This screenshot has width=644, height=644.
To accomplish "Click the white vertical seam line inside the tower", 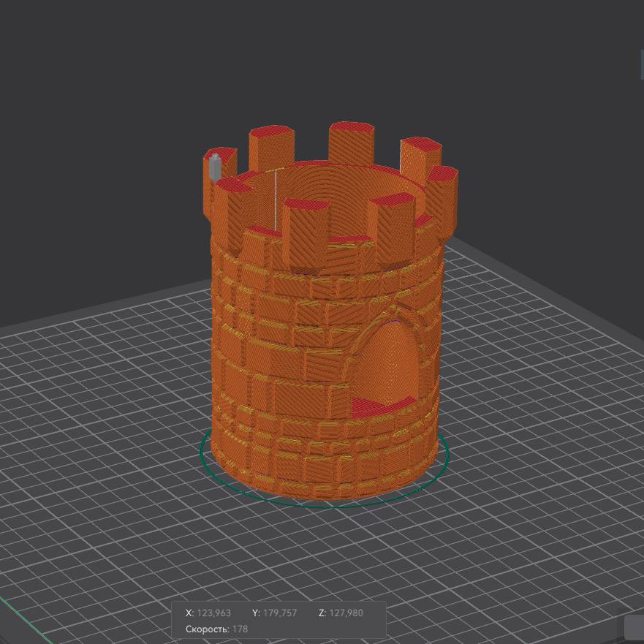I will [x=275, y=196].
